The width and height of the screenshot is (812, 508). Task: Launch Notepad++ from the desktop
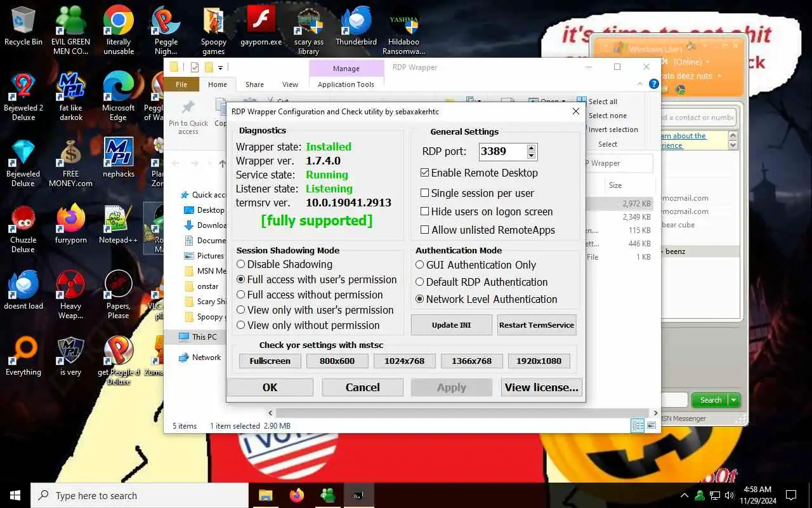coord(119,224)
